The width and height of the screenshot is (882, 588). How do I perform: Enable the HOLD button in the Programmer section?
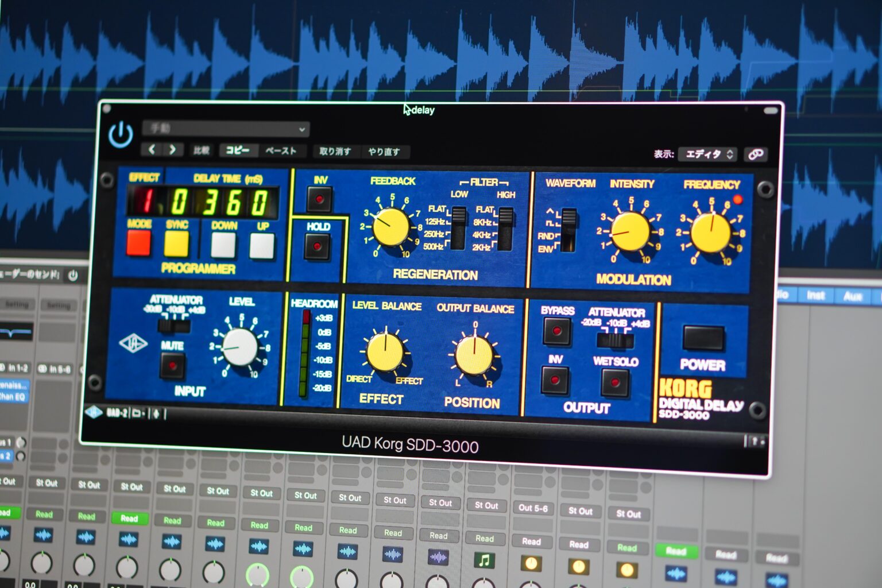point(318,246)
